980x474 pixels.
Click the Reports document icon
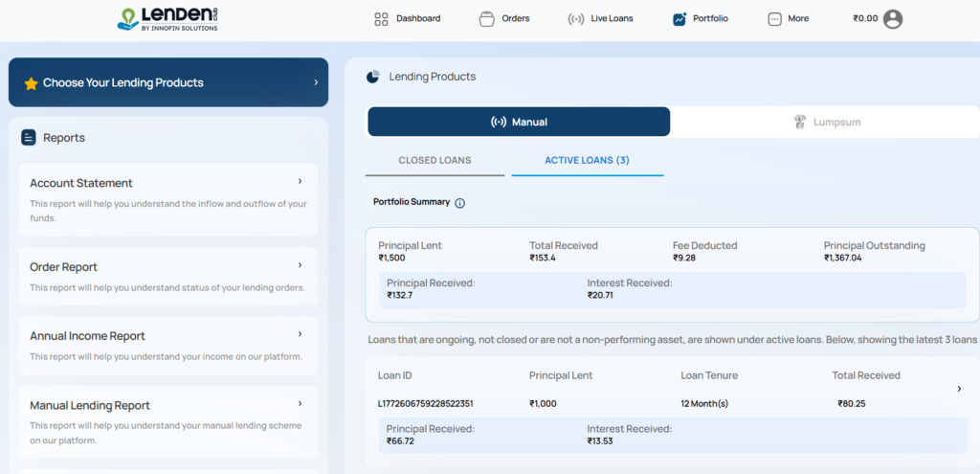(x=28, y=138)
